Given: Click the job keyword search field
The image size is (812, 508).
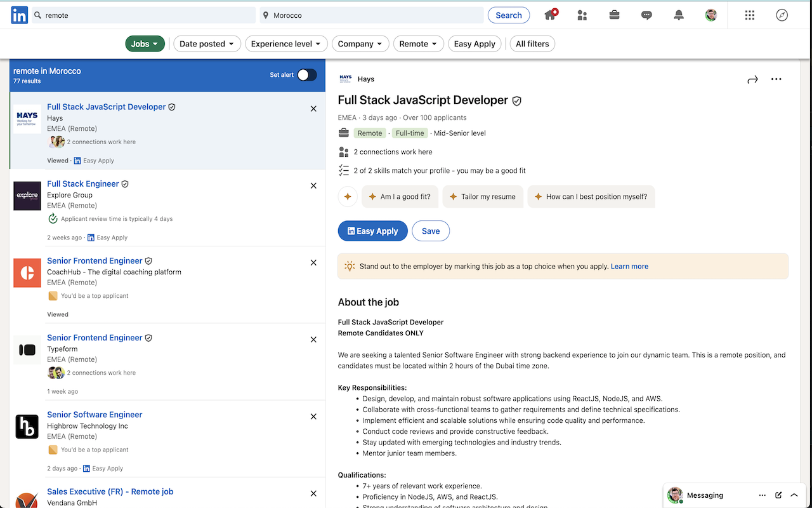Looking at the screenshot, I should [144, 15].
